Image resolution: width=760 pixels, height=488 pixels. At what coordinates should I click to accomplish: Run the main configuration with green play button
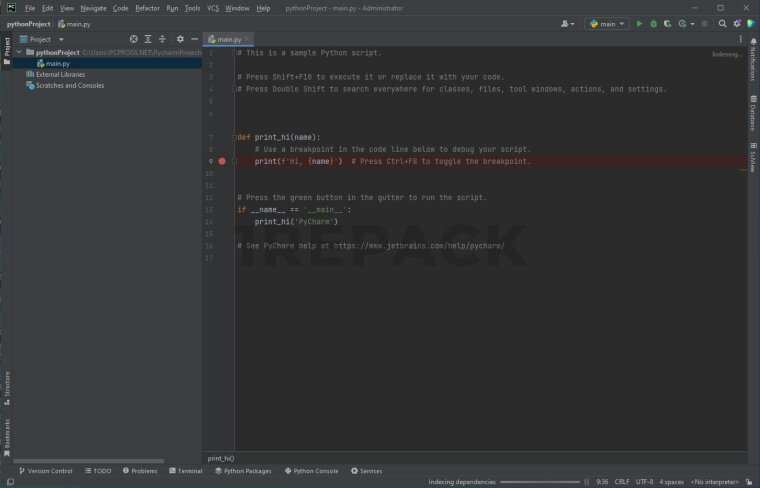640,23
